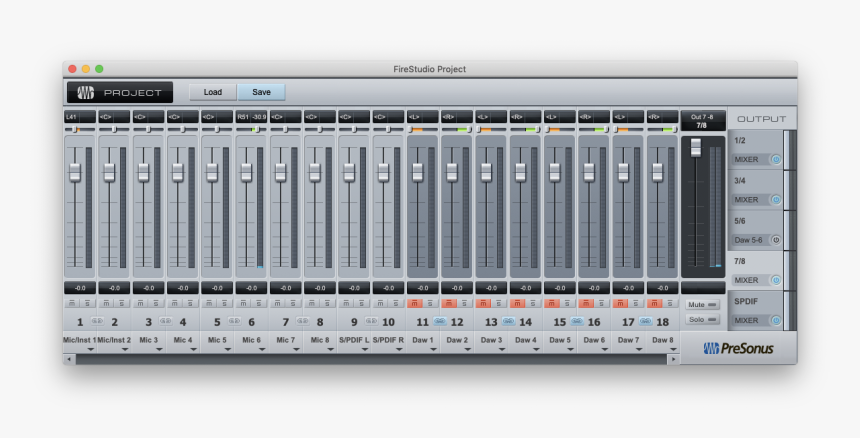Click the power icon for output 7/8

pyautogui.click(x=776, y=280)
